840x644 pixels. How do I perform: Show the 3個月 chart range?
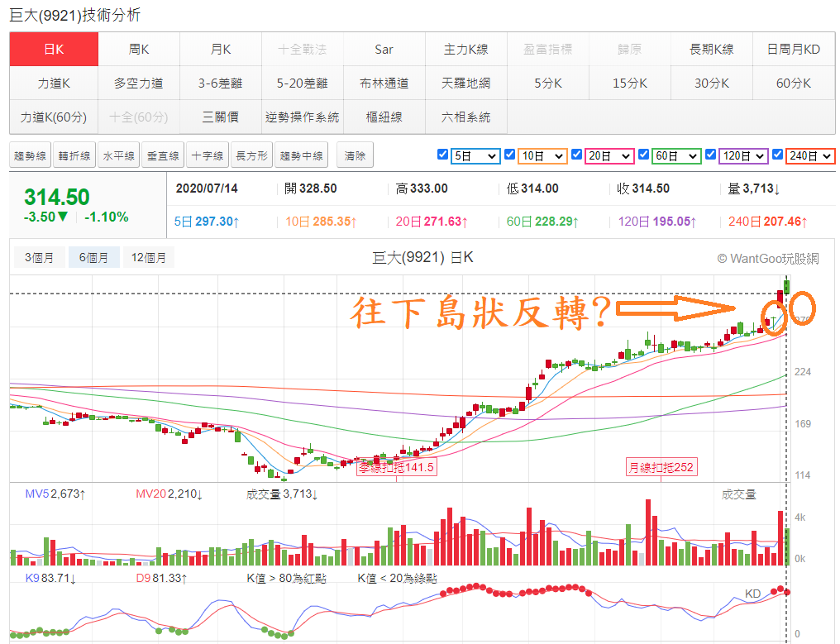coord(39,258)
